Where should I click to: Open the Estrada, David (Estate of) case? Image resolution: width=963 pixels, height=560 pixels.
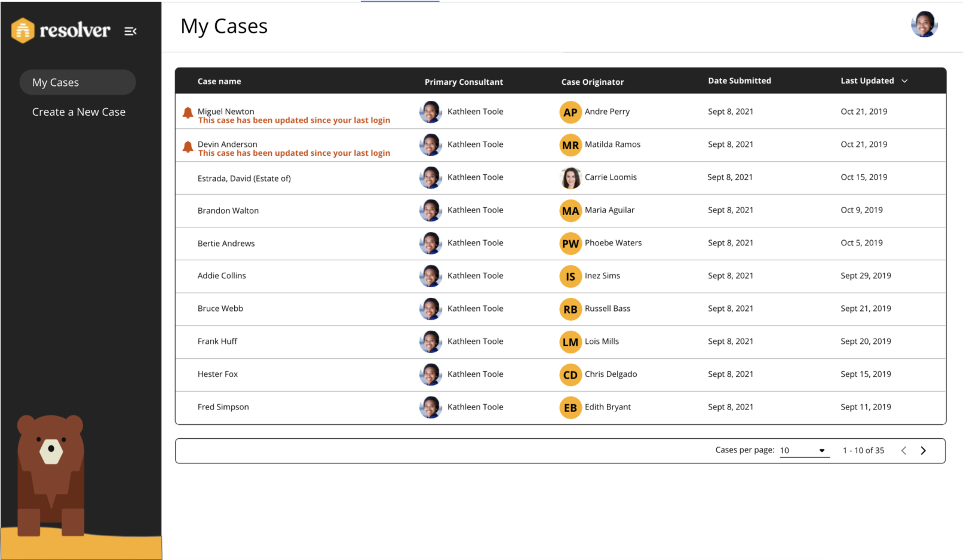tap(244, 179)
